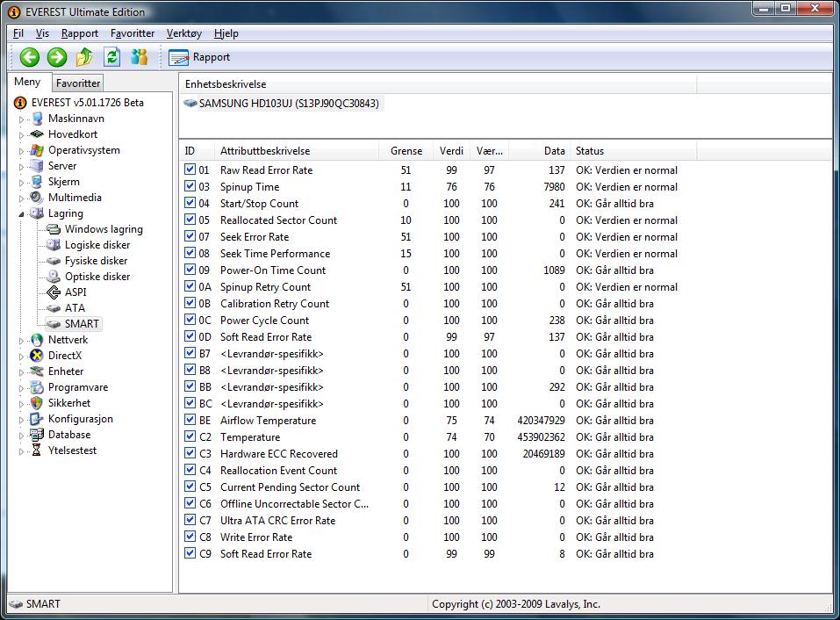
Task: Expand the Nettverk tree node arrow
Action: [x=21, y=341]
